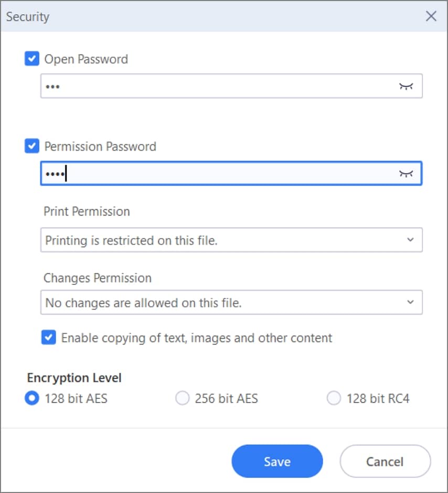
Task: Reveal the Open Password with eye icon
Action: (x=406, y=87)
